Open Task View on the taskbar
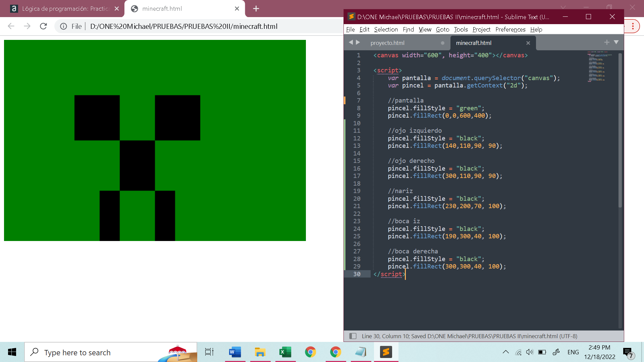644x362 pixels. click(x=209, y=352)
